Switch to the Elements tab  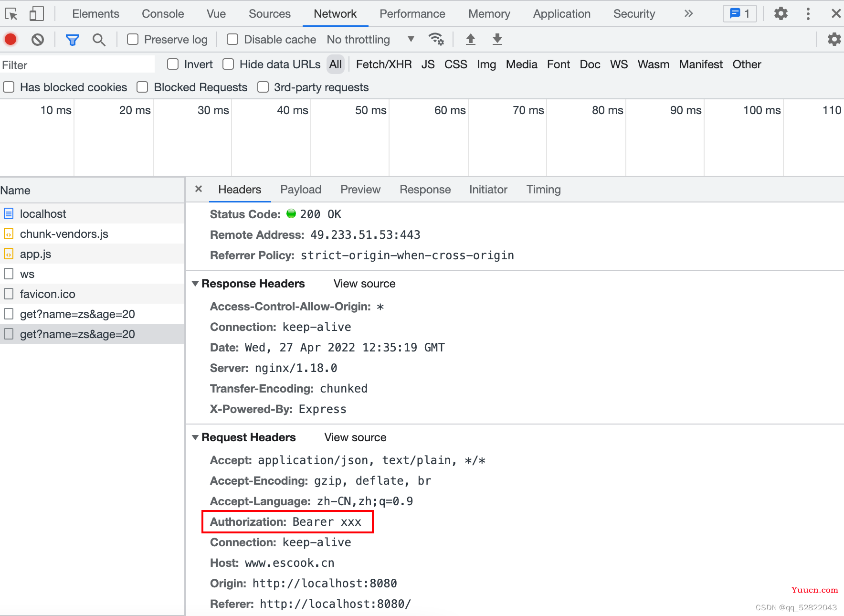[x=95, y=14]
